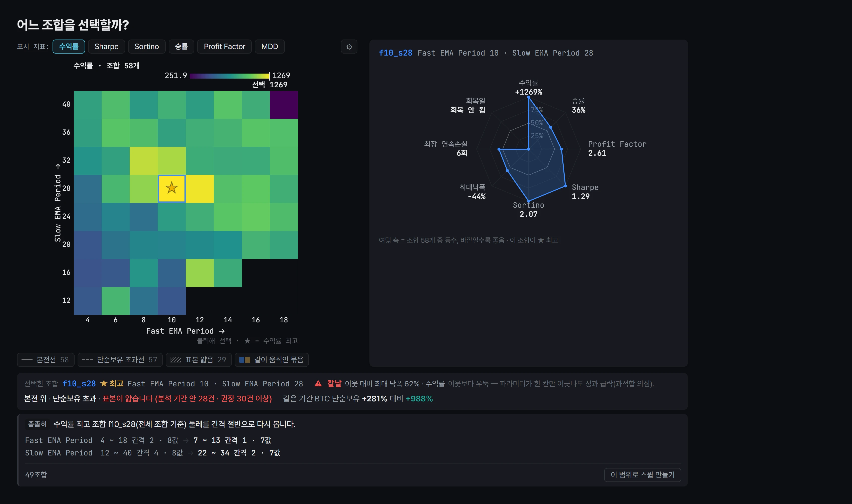Click the 선택 1269 legend value

(270, 85)
